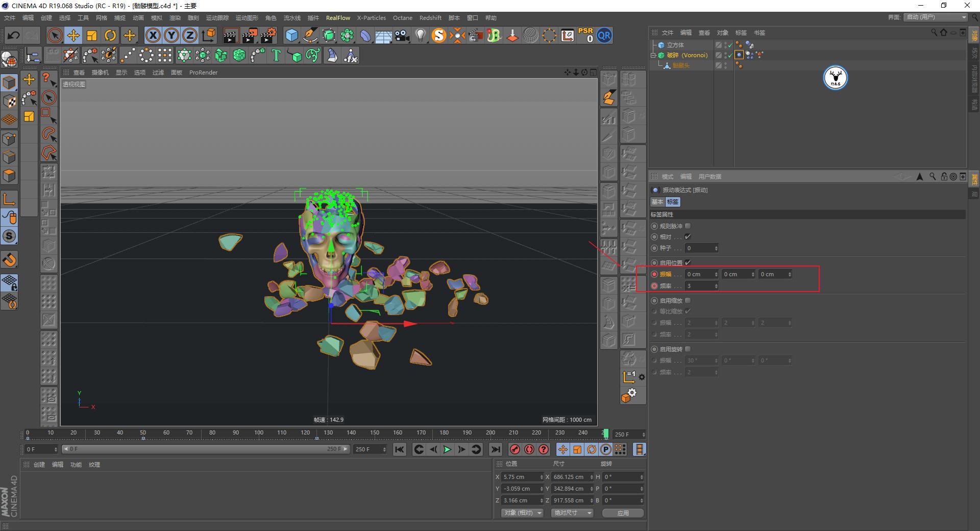Toggle the 规则脉冲 checkbox

click(688, 226)
